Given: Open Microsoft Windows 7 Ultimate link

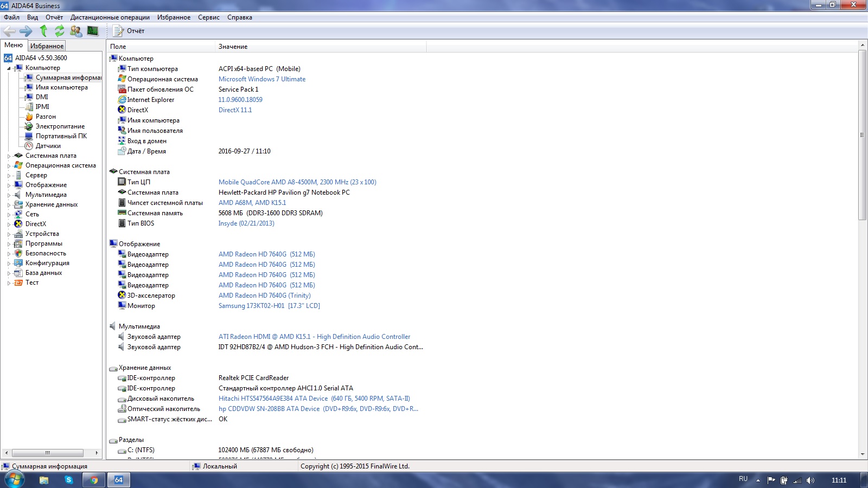Looking at the screenshot, I should pos(262,79).
